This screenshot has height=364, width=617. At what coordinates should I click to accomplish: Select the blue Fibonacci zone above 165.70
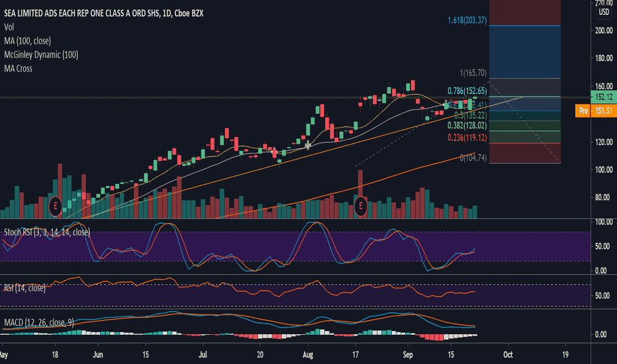click(x=524, y=52)
